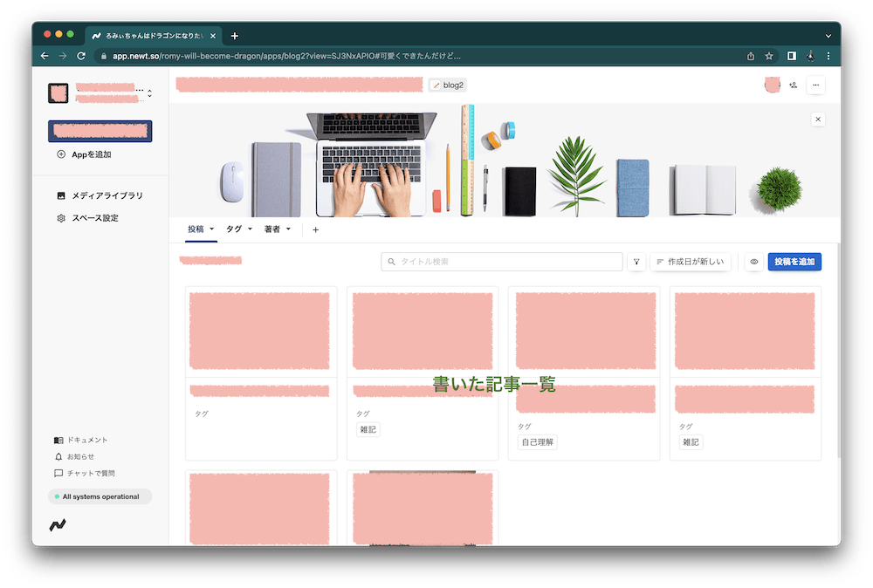This screenshot has width=873, height=588.
Task: Close the cover image banner
Action: (818, 119)
